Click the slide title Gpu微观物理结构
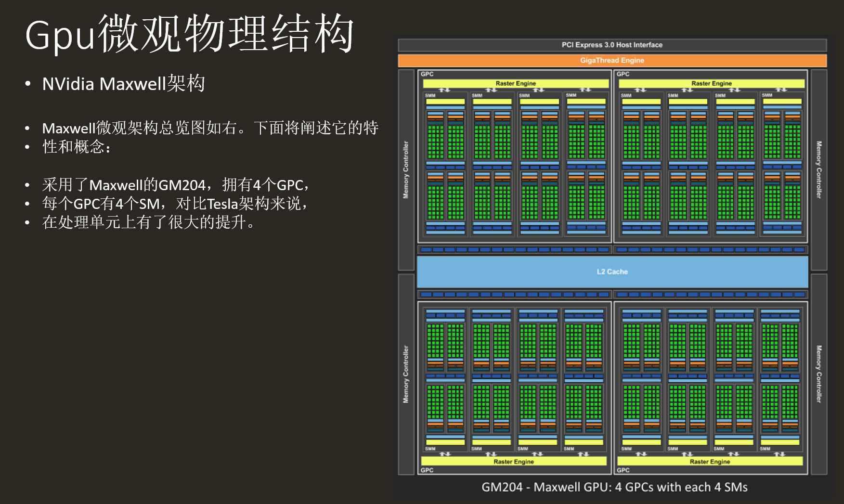 (191, 34)
